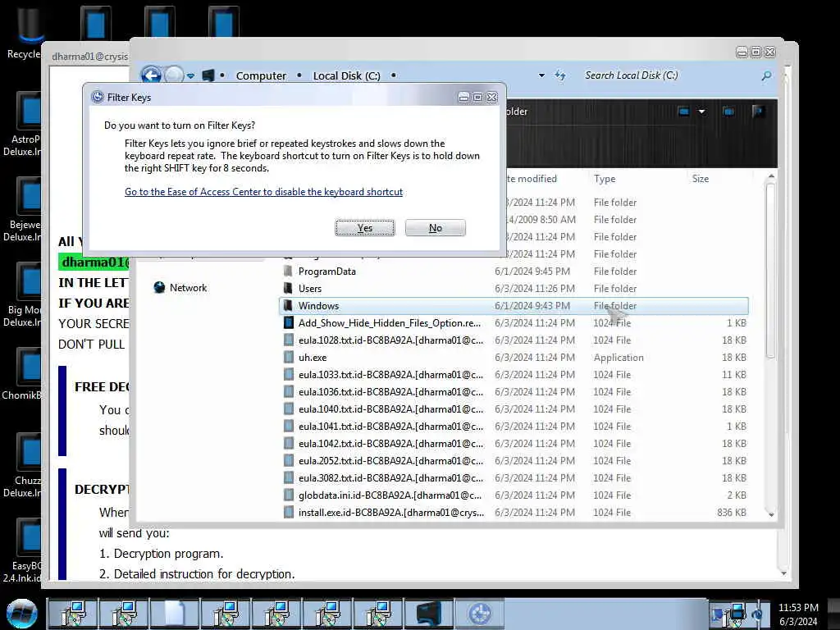Select the eula.1041.txt encrypted file
Viewport: 840px width, 630px height.
(x=514, y=426)
